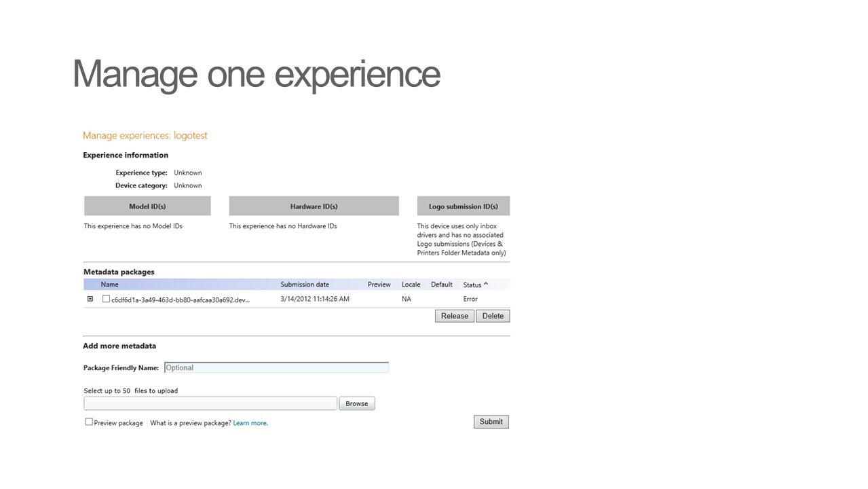Select package name c6df6d1a-3a49-463d-bb80-aafcaa30a692.dev...
The height and width of the screenshot is (489, 868).
click(181, 300)
